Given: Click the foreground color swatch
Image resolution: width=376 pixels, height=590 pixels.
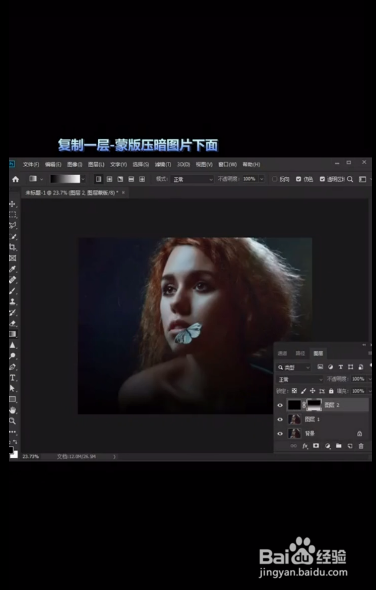Looking at the screenshot, I should point(11,450).
